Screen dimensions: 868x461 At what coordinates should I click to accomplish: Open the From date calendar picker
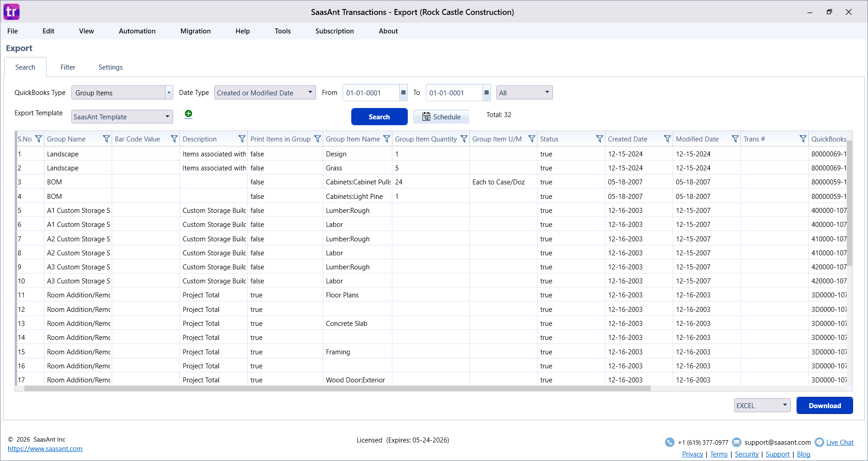[403, 93]
